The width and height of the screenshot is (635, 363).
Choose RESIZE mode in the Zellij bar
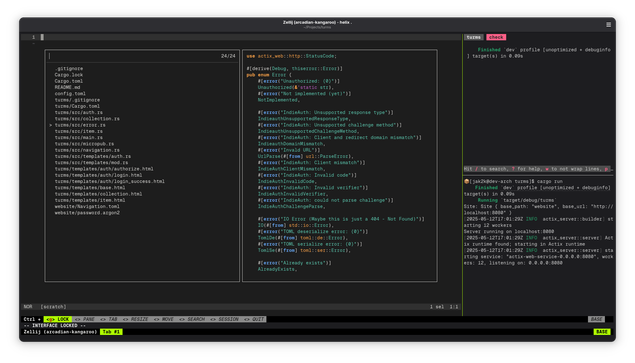[136, 319]
